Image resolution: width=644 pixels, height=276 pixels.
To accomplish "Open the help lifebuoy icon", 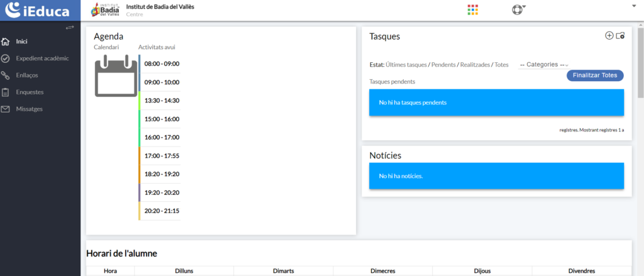I will tap(517, 9).
